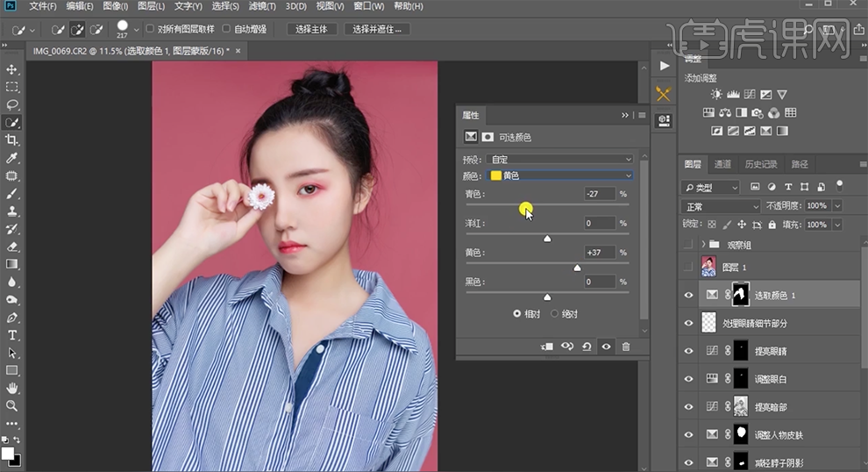
Task: Hide the 选取颜色 1 layer
Action: tap(688, 296)
